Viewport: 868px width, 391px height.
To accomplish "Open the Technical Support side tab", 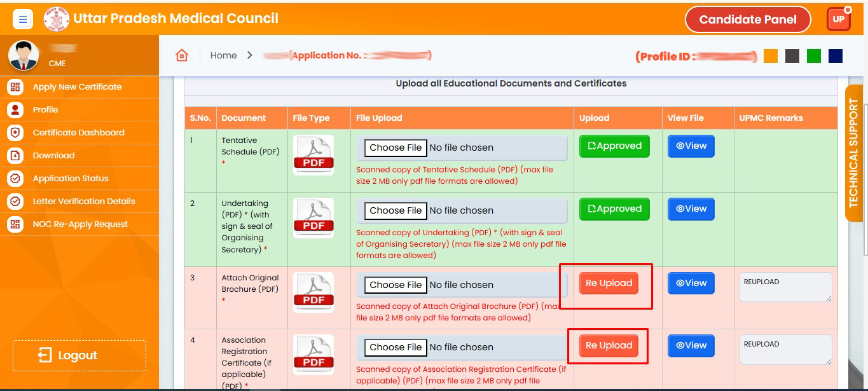I will 853,153.
